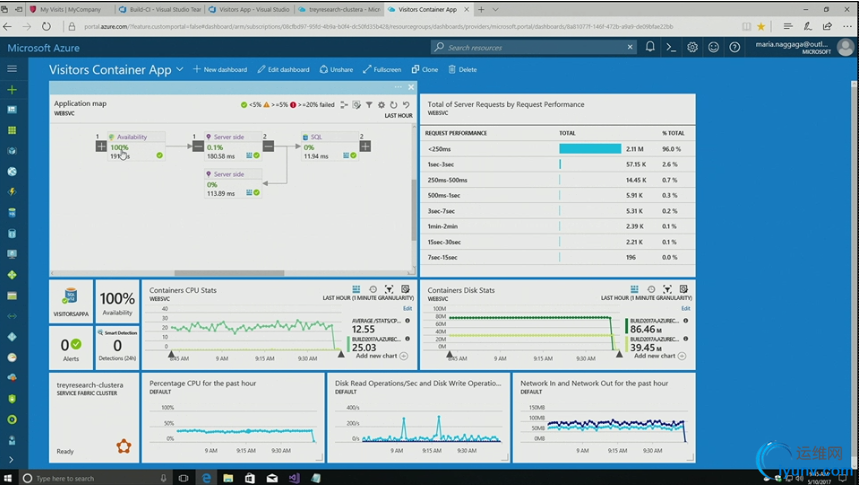Screen dimensions: 859x487
Task: Expand the Availability node plus button
Action: point(101,146)
